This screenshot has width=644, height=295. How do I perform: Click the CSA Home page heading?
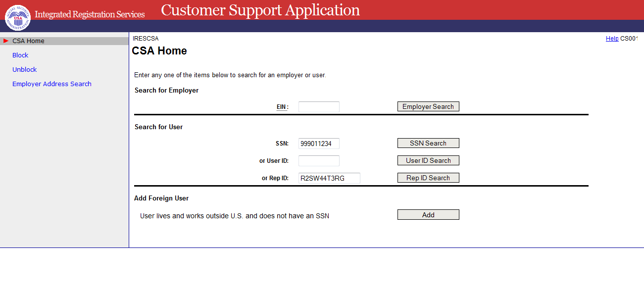click(x=159, y=51)
